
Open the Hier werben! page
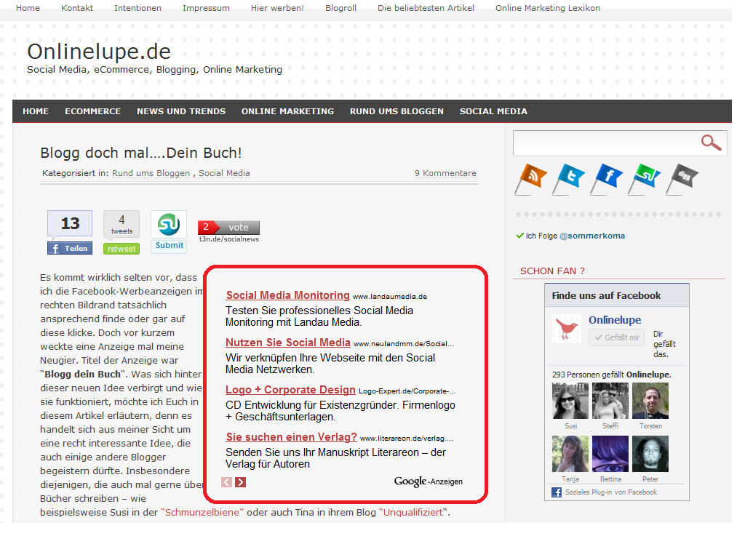pyautogui.click(x=277, y=8)
